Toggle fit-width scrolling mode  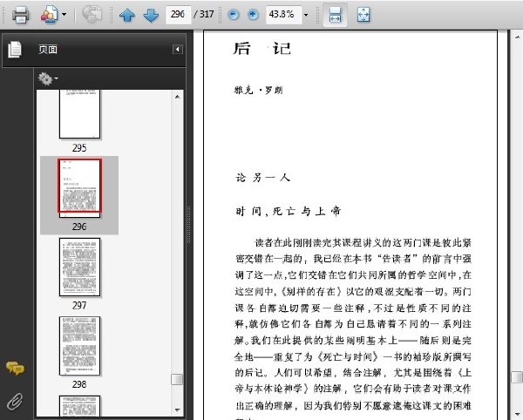pyautogui.click(x=335, y=15)
